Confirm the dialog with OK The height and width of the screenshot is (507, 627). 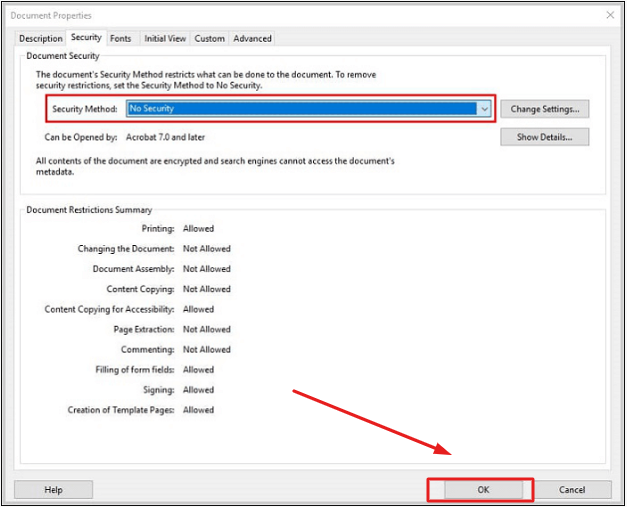click(483, 489)
